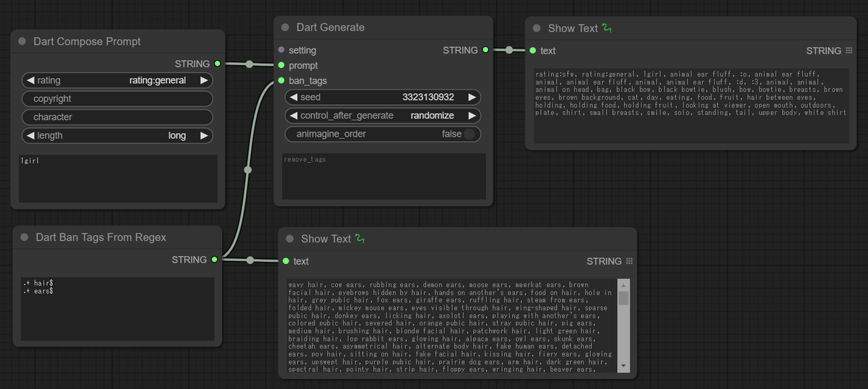The height and width of the screenshot is (389, 868).
Task: Increment the seed with its right arrow
Action: [472, 97]
